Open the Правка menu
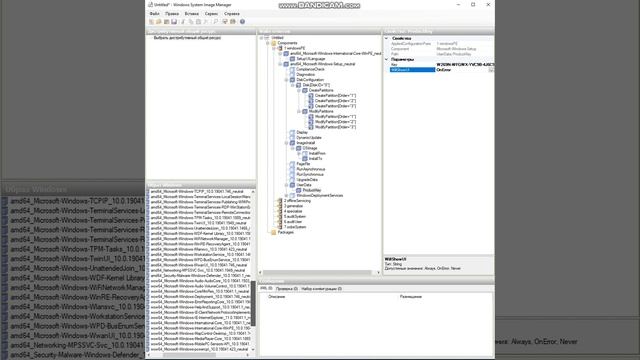Image resolution: width=640 pixels, height=360 pixels. tap(172, 13)
